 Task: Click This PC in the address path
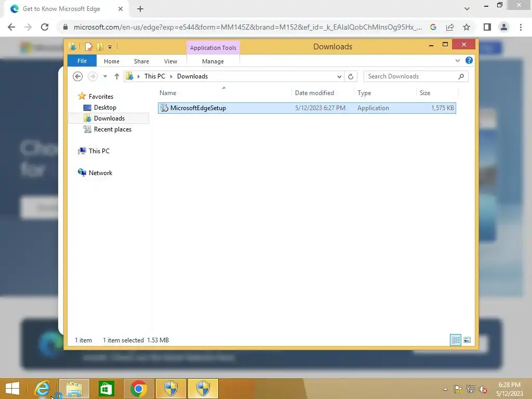(x=155, y=76)
